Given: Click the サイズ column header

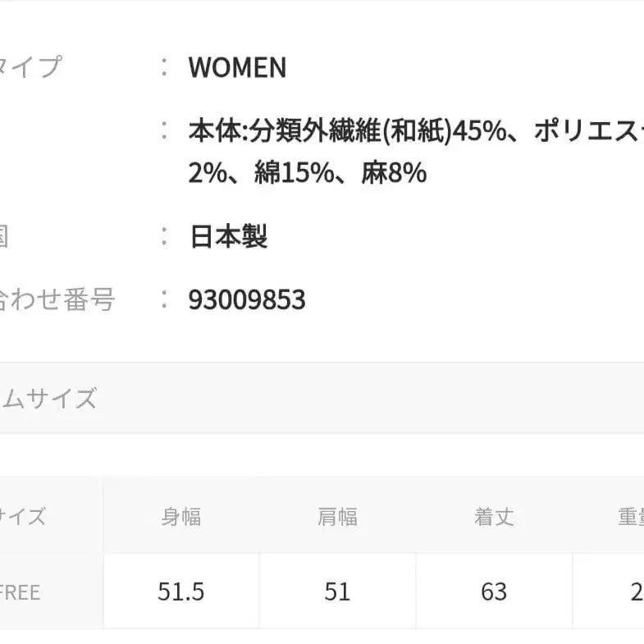Looking at the screenshot, I should (x=23, y=517).
